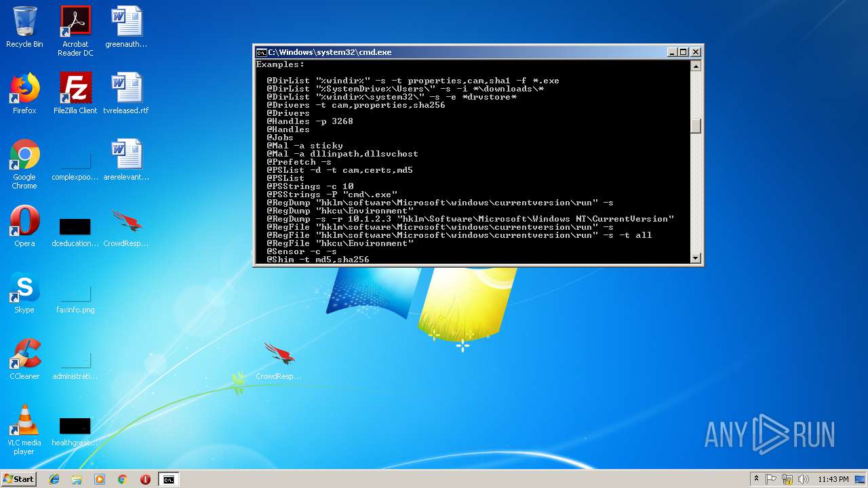Open the Start menu
868x488 pixels.
click(x=18, y=479)
